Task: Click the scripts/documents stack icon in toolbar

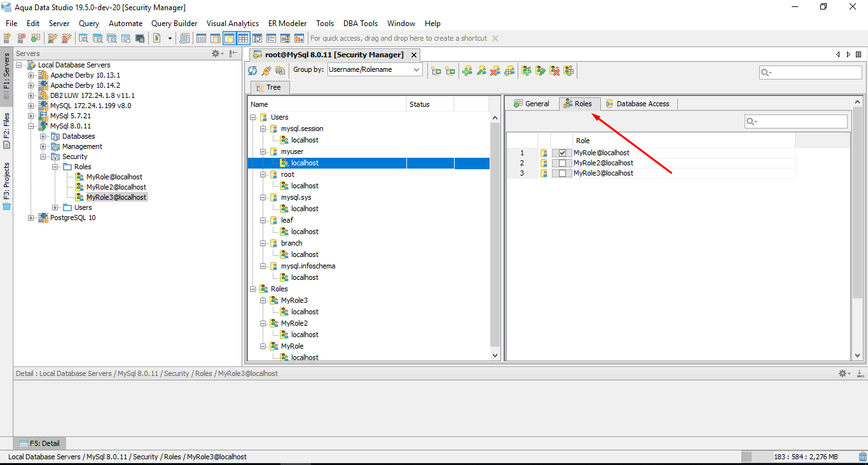Action: point(184,38)
